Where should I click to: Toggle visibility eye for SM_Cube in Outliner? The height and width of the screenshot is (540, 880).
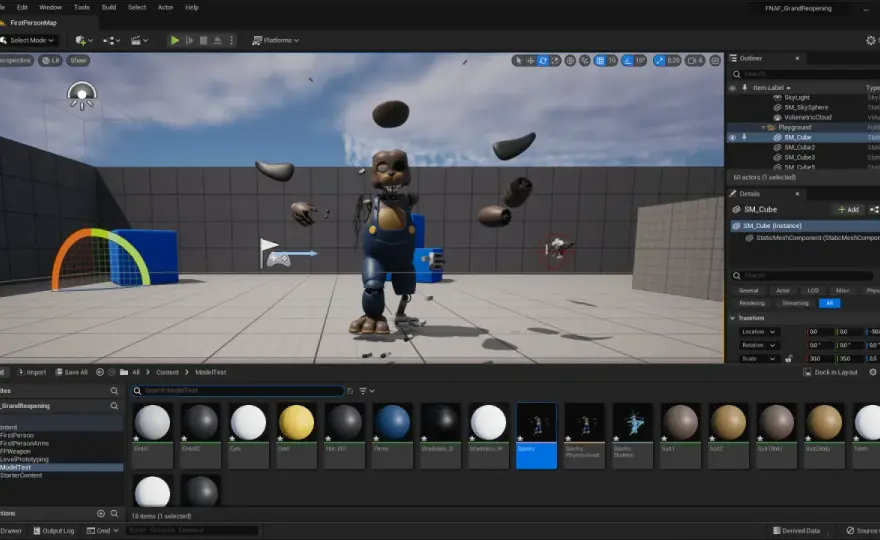732,138
